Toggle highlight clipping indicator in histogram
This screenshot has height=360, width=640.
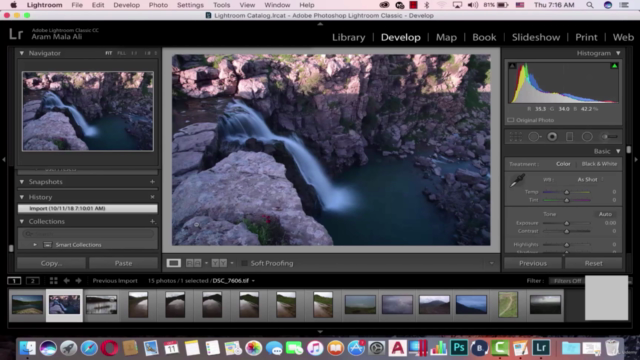(x=614, y=66)
